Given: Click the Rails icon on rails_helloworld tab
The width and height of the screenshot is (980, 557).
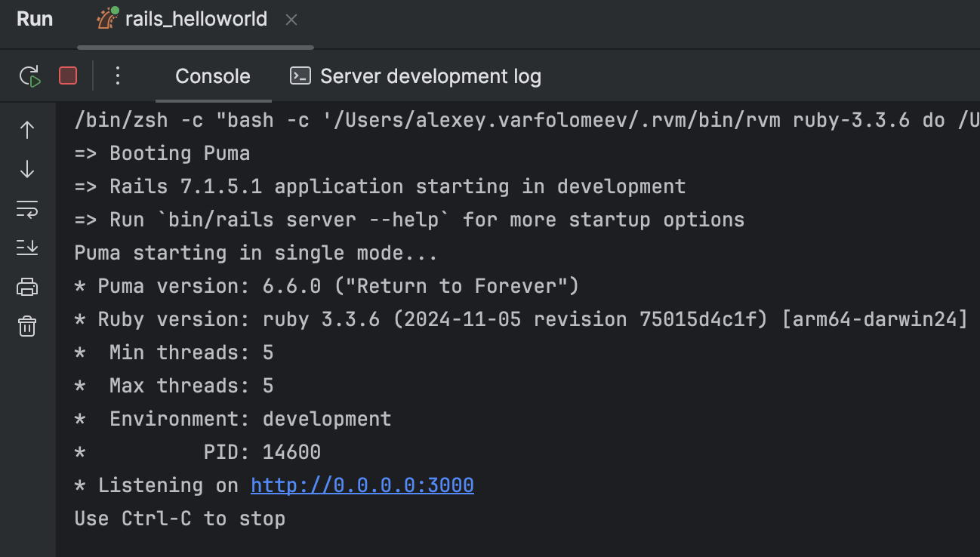Looking at the screenshot, I should 106,19.
